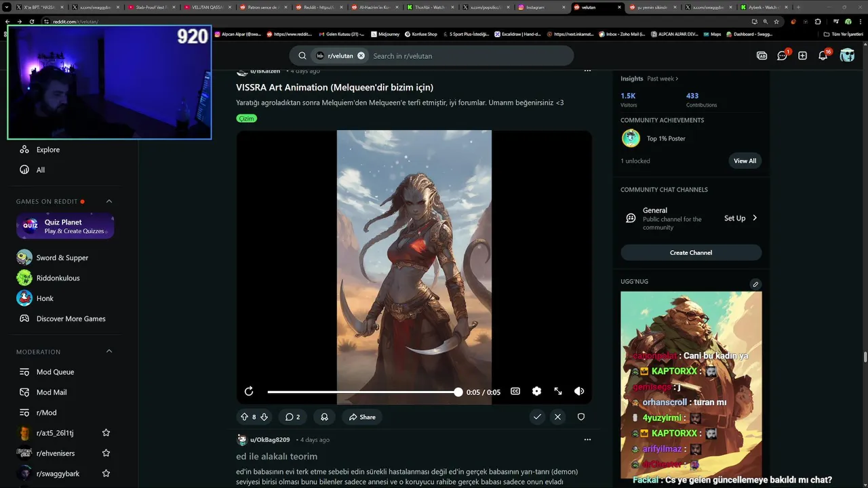The height and width of the screenshot is (488, 868).
Task: Approve the post with checkmark
Action: pyautogui.click(x=537, y=417)
